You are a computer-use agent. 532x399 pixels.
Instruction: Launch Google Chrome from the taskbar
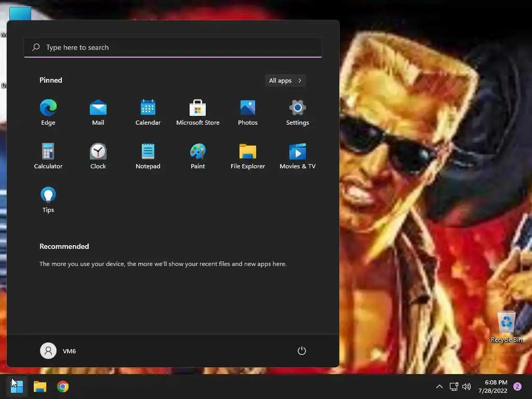tap(63, 387)
